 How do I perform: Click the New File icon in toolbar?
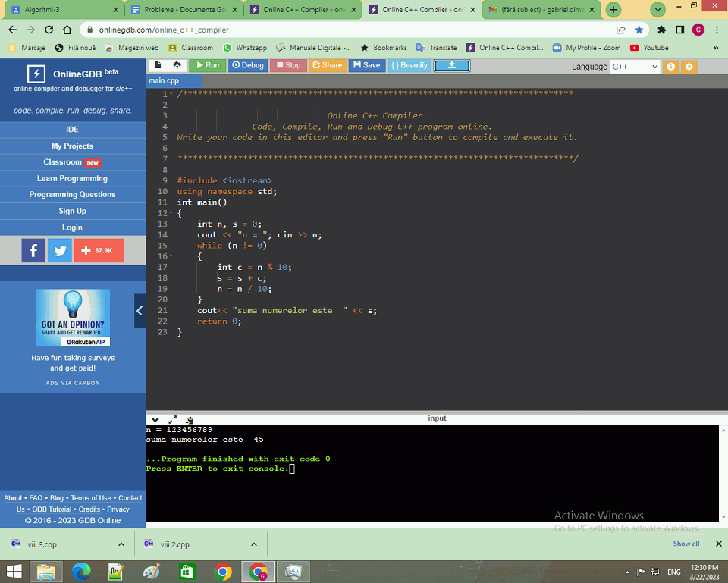(x=158, y=66)
